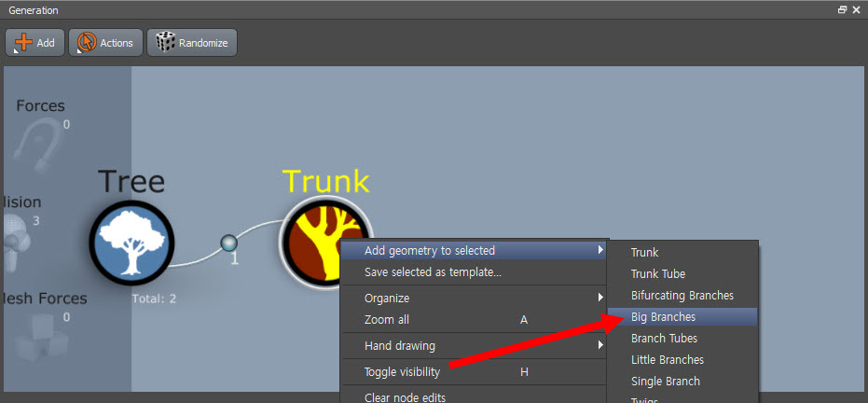Choose Clear node edits entry
The height and width of the screenshot is (403, 868).
(x=474, y=396)
